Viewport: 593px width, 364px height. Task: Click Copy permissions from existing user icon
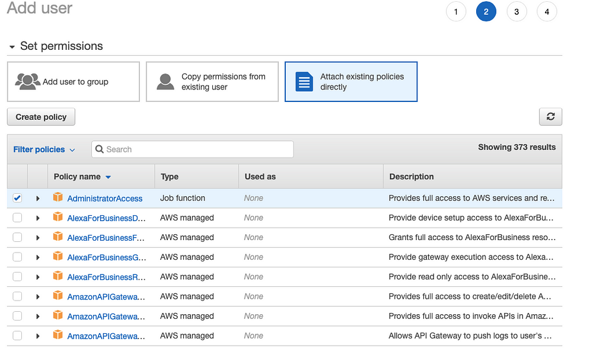[x=165, y=81]
